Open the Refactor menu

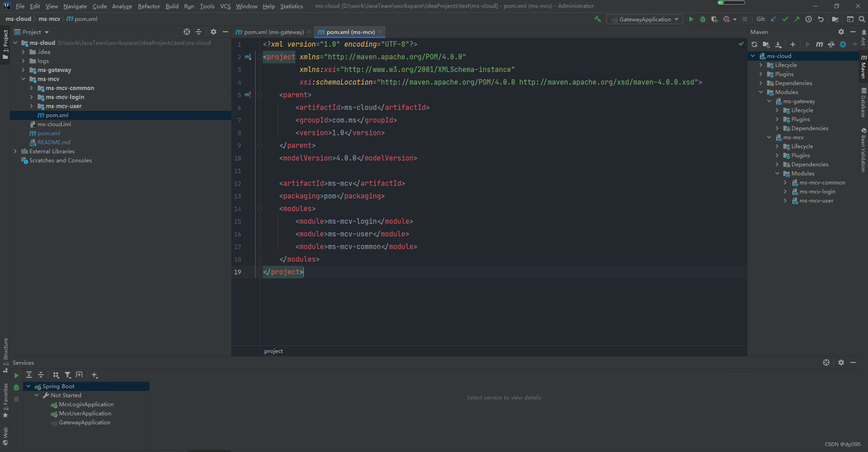click(x=149, y=6)
